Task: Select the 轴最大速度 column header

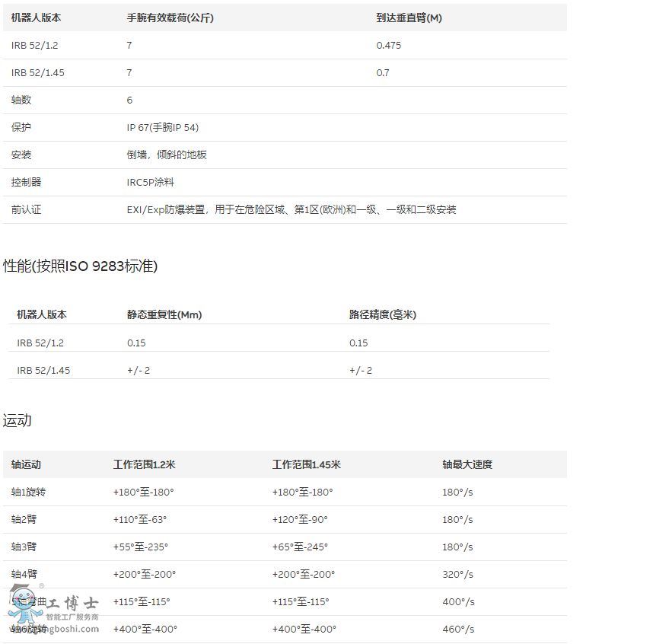Action: click(x=467, y=464)
